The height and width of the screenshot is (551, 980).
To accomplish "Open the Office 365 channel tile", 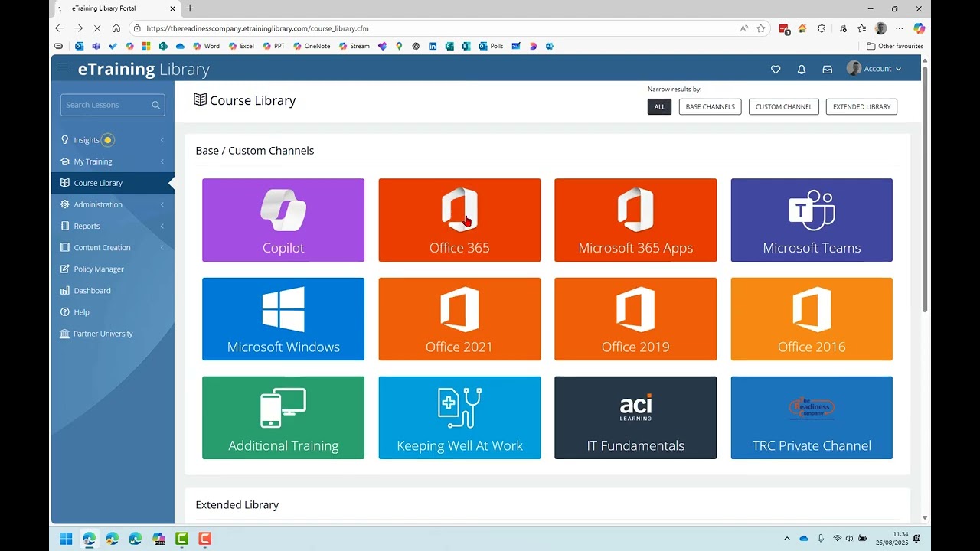I will point(459,220).
